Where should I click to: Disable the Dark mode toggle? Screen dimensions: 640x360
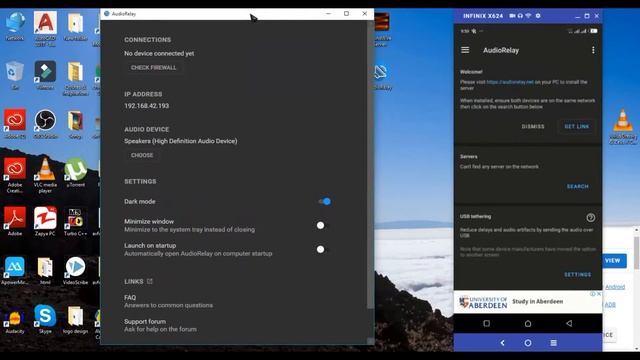pos(324,201)
